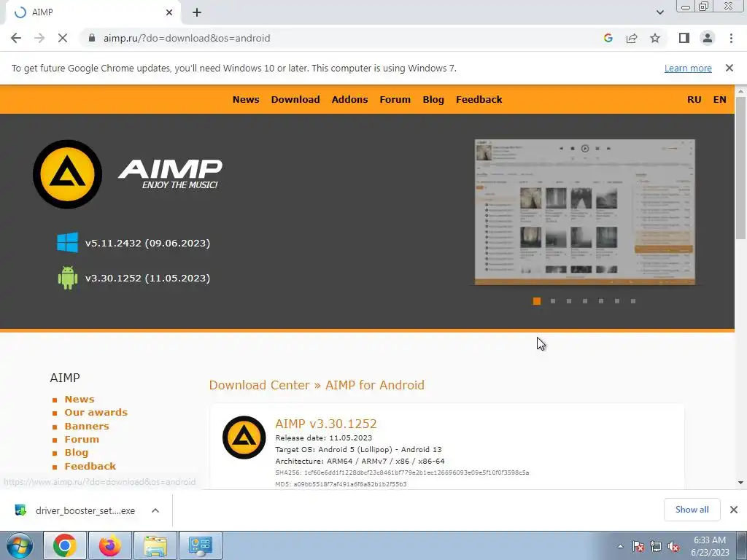Open Feedback in the AIMP sidebar

coord(90,466)
